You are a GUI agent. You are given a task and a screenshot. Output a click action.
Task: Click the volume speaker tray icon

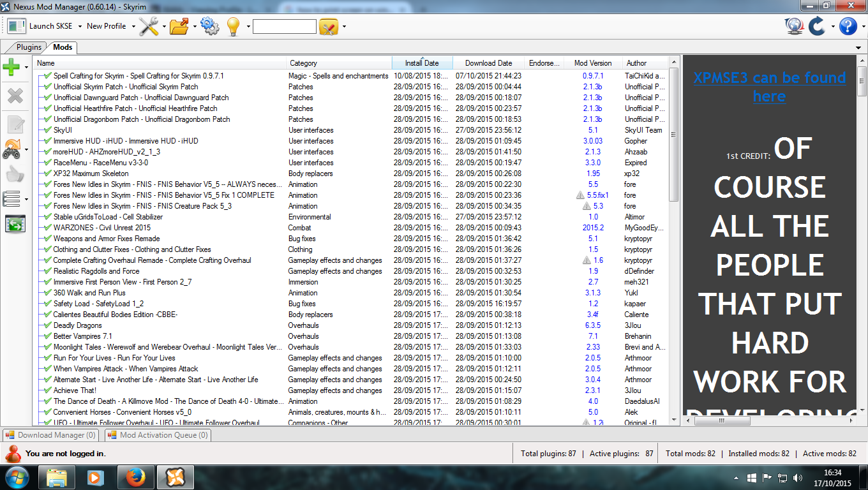[797, 477]
